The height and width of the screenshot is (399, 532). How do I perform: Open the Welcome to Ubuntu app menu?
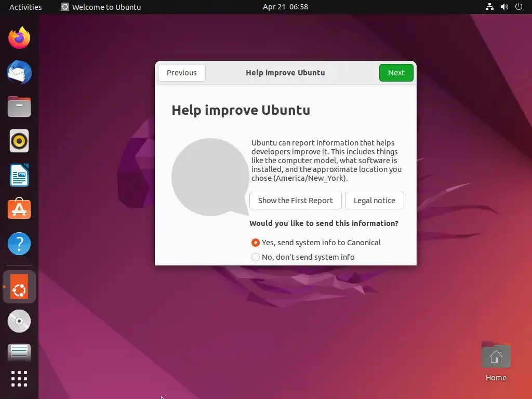pyautogui.click(x=101, y=7)
